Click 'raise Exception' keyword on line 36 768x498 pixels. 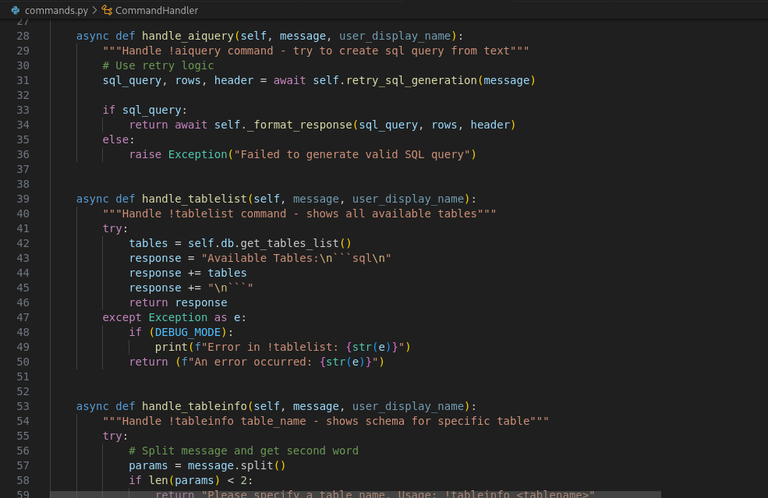click(178, 155)
